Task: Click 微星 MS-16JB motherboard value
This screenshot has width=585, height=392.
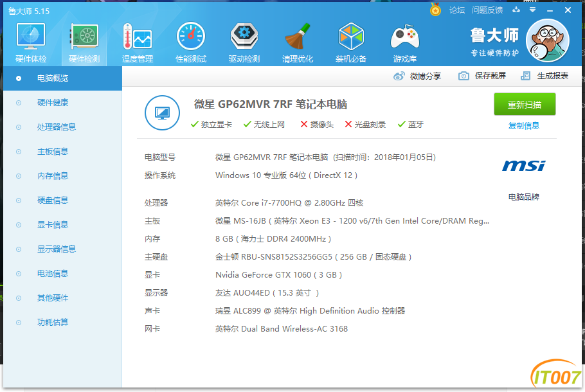Action: [x=352, y=221]
